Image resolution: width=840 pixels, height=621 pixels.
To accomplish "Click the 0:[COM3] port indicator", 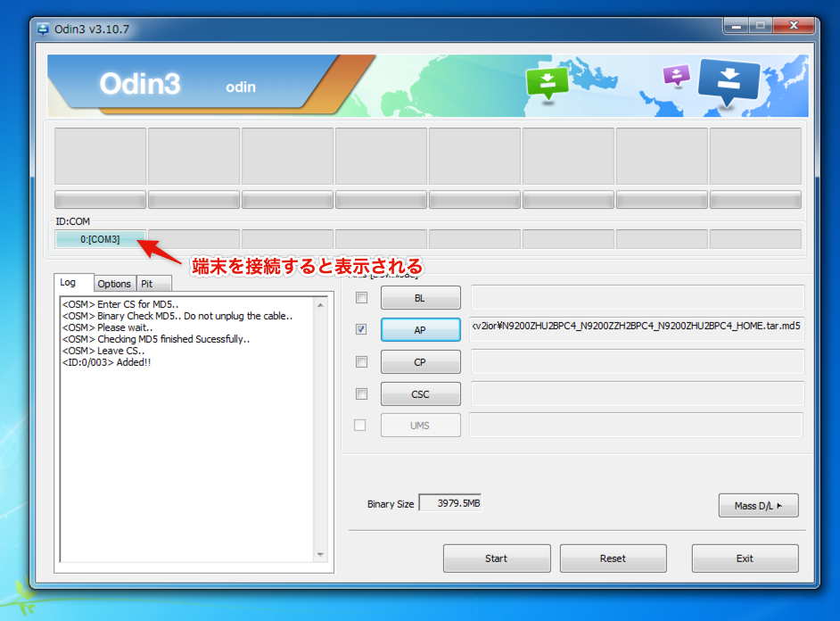I will (100, 239).
